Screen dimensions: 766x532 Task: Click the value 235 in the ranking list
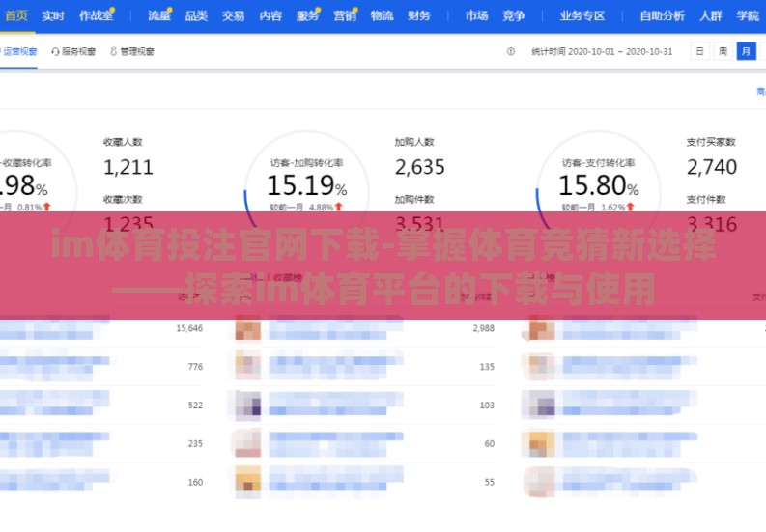(195, 443)
